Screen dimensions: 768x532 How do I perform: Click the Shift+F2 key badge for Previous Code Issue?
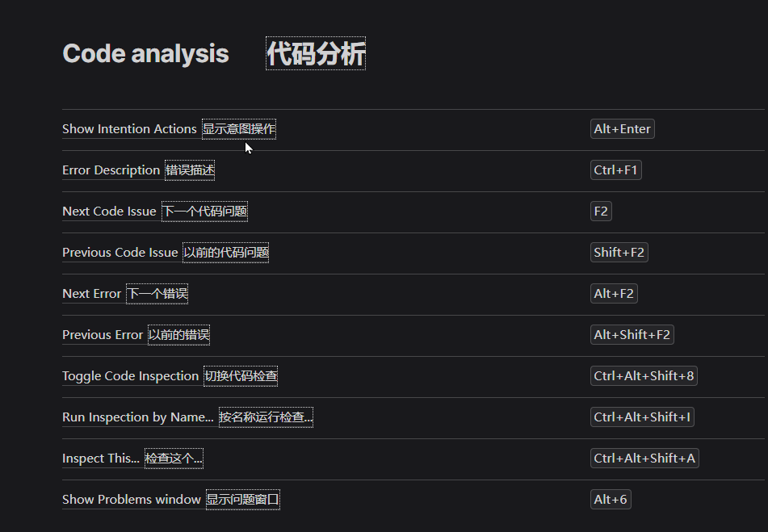(619, 253)
